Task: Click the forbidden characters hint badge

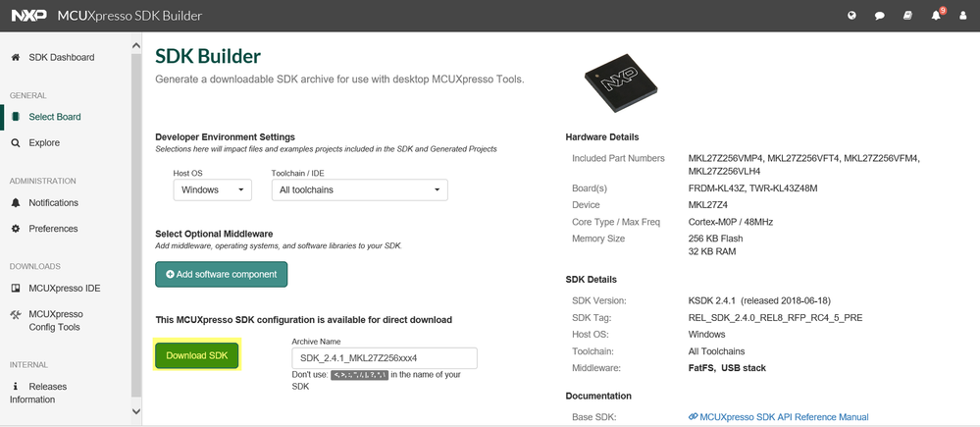Action: click(359, 375)
